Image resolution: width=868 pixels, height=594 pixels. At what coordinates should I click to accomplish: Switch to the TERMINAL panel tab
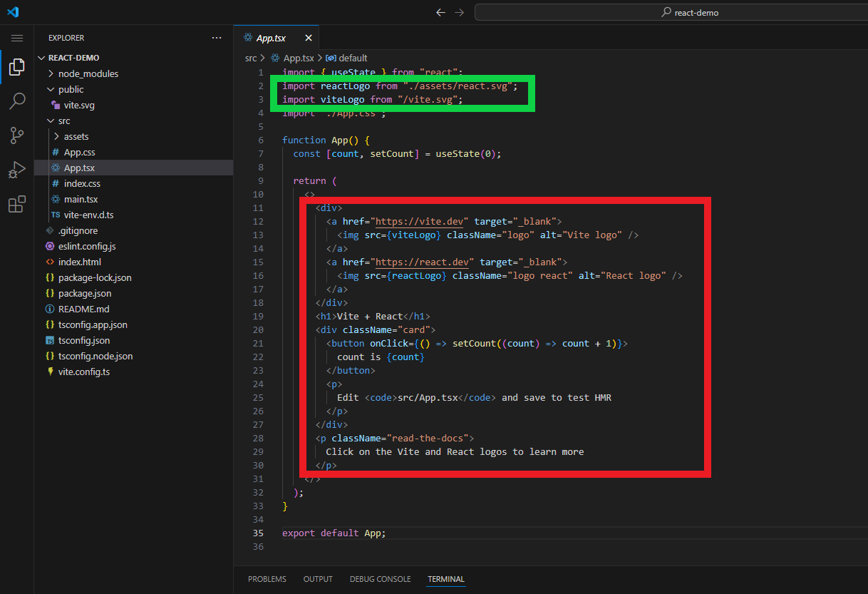(x=446, y=579)
